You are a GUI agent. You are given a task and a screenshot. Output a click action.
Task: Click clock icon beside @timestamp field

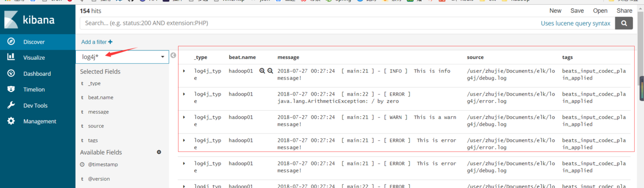pos(82,165)
